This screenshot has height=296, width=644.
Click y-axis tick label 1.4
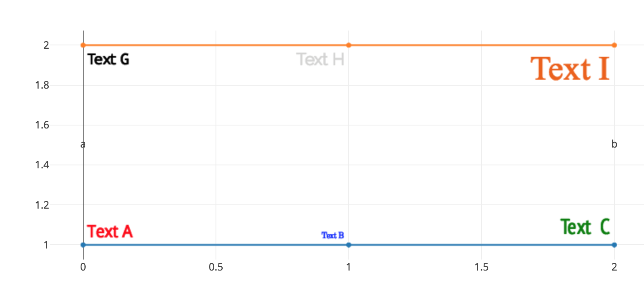tap(43, 165)
